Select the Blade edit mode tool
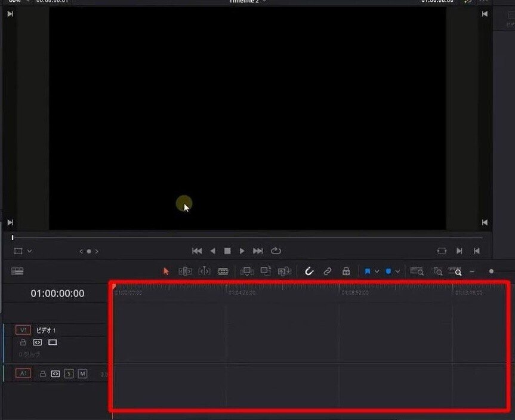 pos(223,271)
